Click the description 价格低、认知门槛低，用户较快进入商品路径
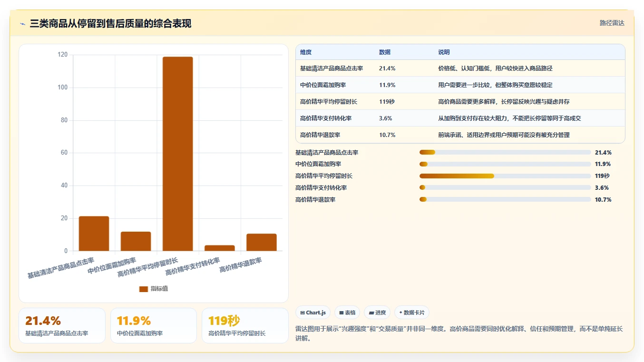The width and height of the screenshot is (644, 362). [495, 68]
